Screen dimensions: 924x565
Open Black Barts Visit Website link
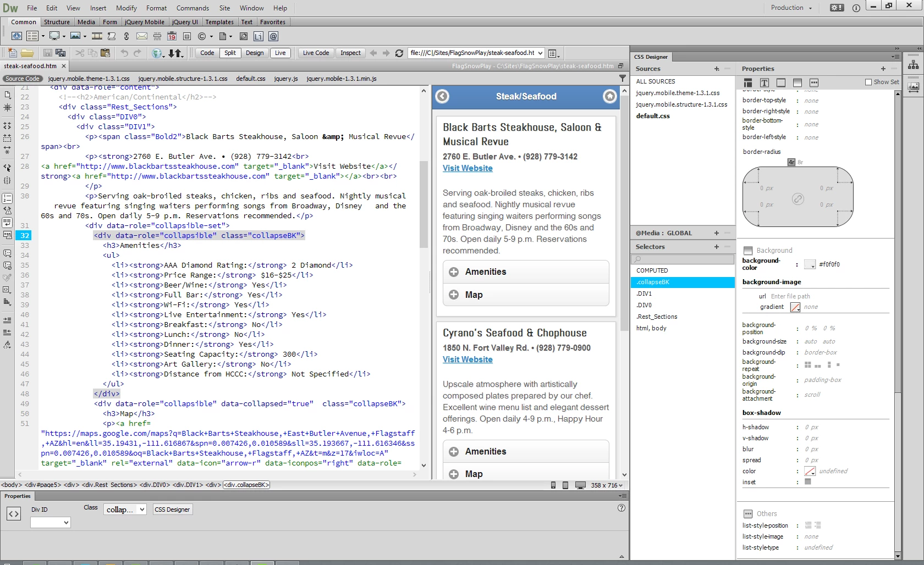pos(468,168)
